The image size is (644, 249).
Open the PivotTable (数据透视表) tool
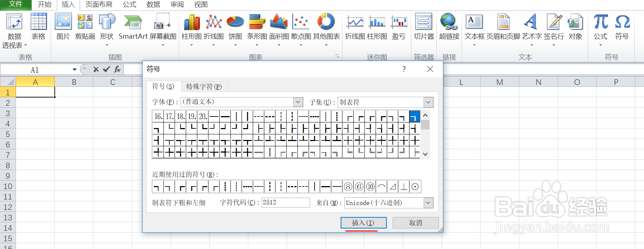pos(15,31)
